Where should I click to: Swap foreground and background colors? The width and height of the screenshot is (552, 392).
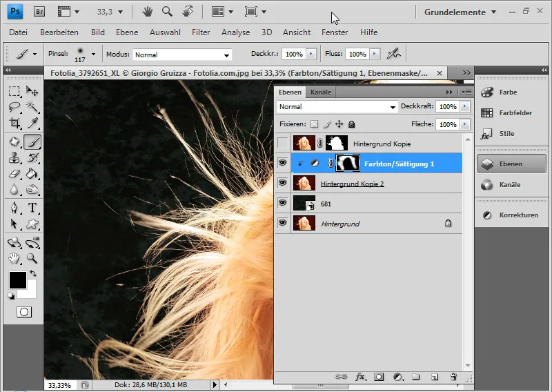(32, 273)
